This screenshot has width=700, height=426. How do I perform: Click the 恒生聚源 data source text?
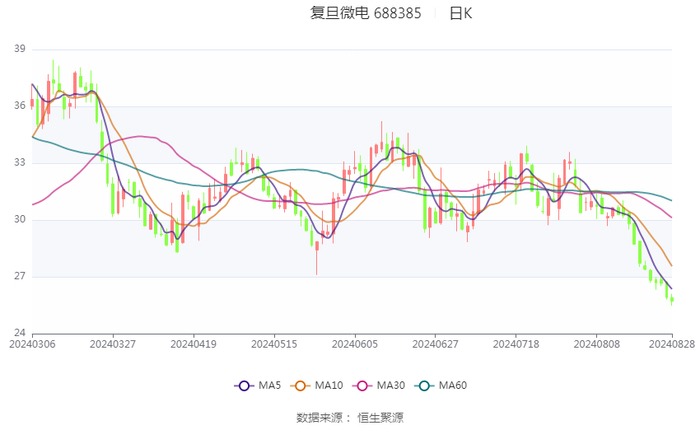click(x=380, y=418)
